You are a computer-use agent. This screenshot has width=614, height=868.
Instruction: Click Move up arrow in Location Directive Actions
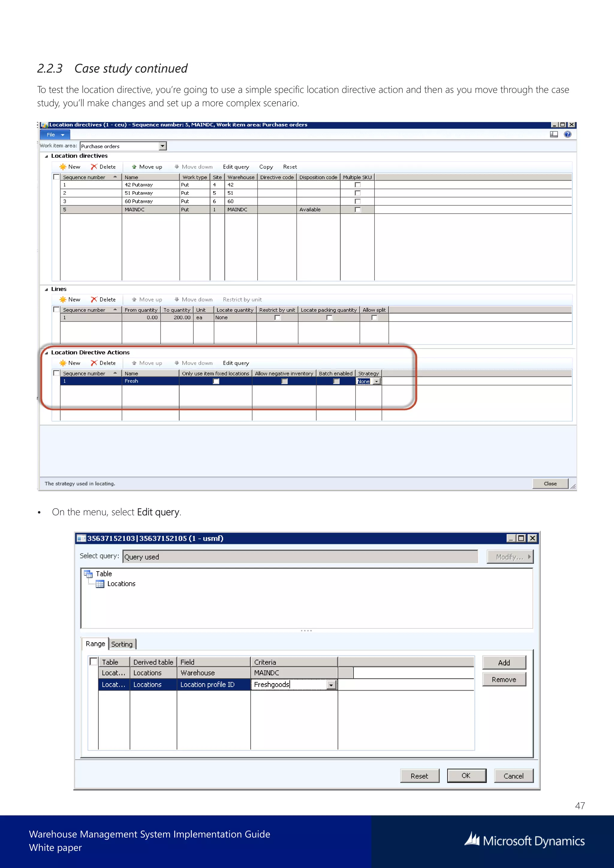[x=134, y=363]
